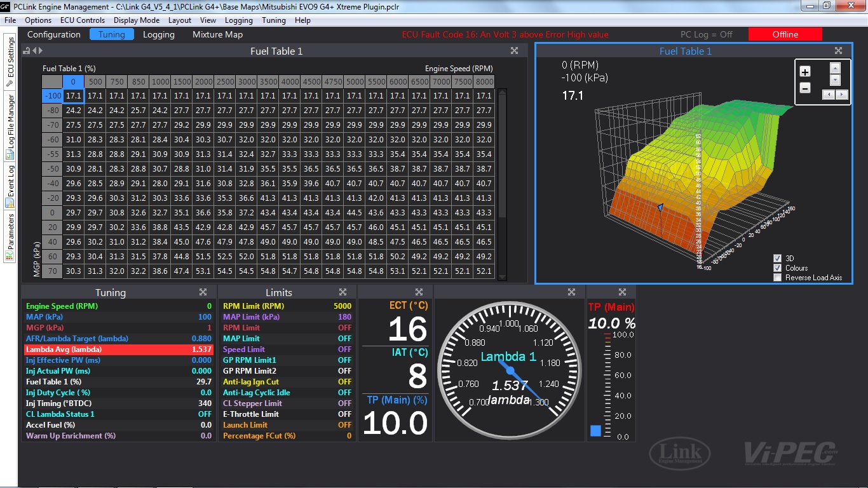Open the Event Log side tab
This screenshot has height=488, width=868.
[10, 186]
